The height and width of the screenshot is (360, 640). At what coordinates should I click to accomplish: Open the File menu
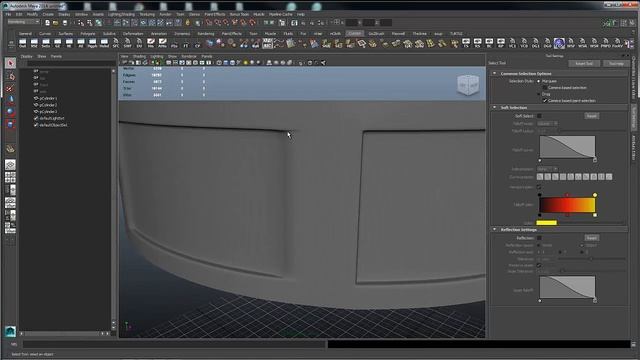coord(9,14)
